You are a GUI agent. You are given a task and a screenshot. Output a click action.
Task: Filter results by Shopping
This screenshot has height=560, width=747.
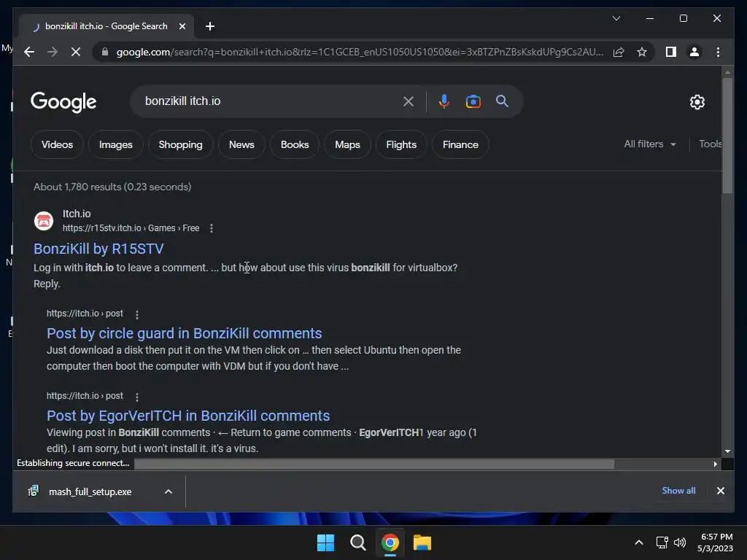[x=181, y=144]
